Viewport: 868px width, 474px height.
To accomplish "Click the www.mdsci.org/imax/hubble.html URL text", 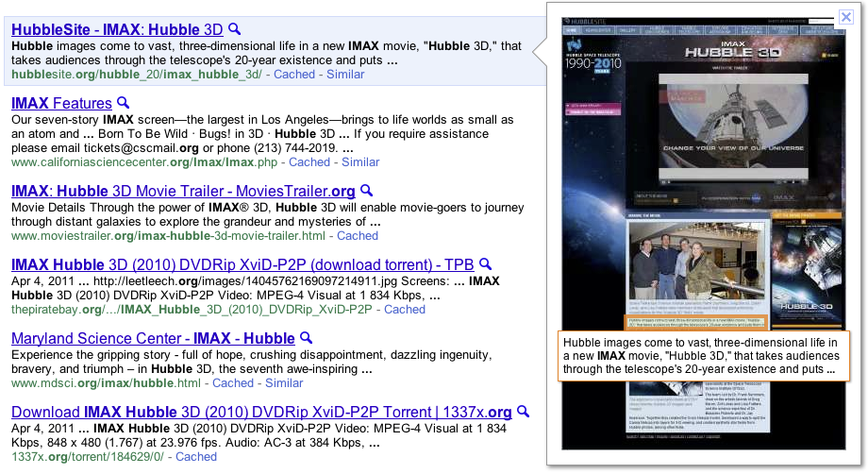I will [x=106, y=383].
